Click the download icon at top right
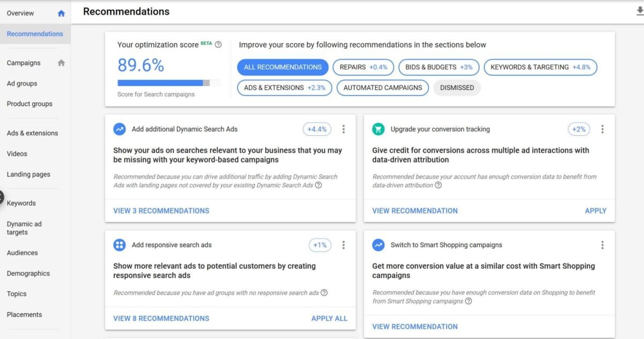 click(640, 12)
